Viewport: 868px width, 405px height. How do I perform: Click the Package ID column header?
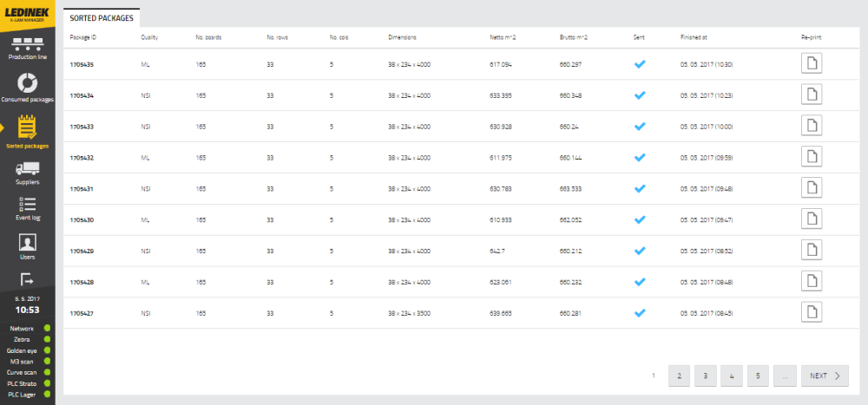tap(83, 37)
